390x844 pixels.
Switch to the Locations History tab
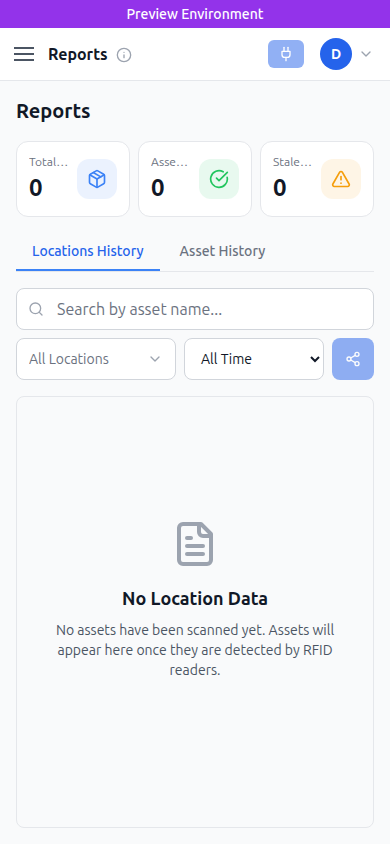[88, 251]
